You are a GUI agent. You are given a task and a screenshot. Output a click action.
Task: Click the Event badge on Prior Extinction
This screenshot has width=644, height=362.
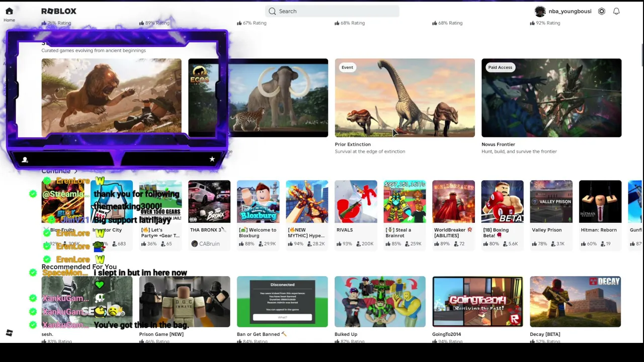[x=347, y=67]
